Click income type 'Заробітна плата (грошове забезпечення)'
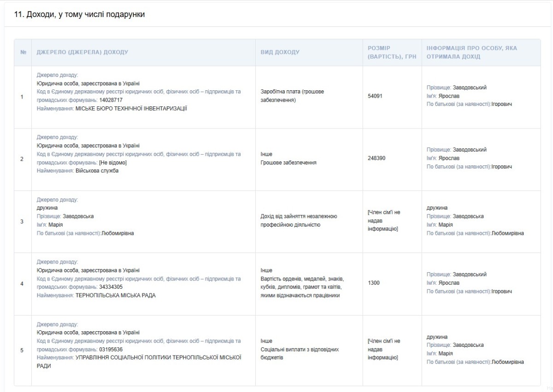Screen dimensions: 553x392 293,96
